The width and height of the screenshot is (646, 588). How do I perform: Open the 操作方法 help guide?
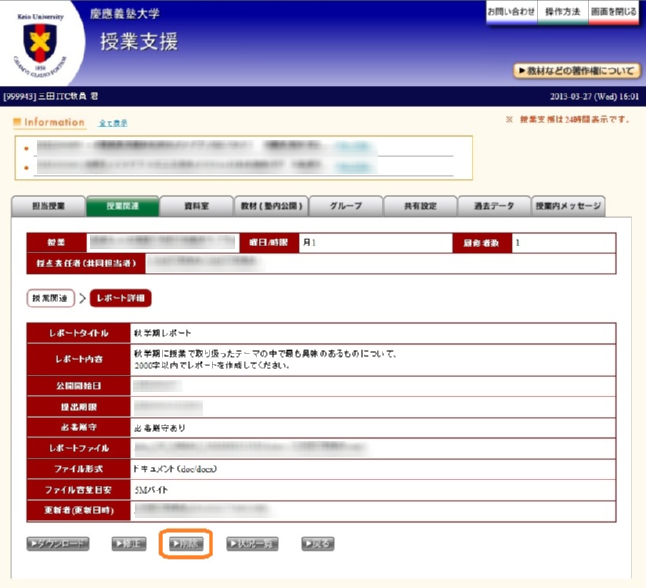pyautogui.click(x=562, y=12)
